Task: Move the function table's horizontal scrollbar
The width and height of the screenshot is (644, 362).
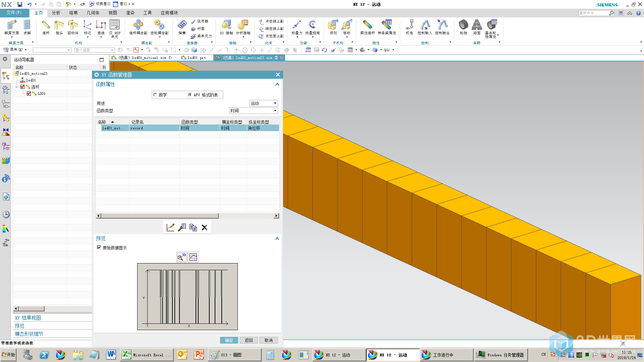Action: (x=160, y=216)
